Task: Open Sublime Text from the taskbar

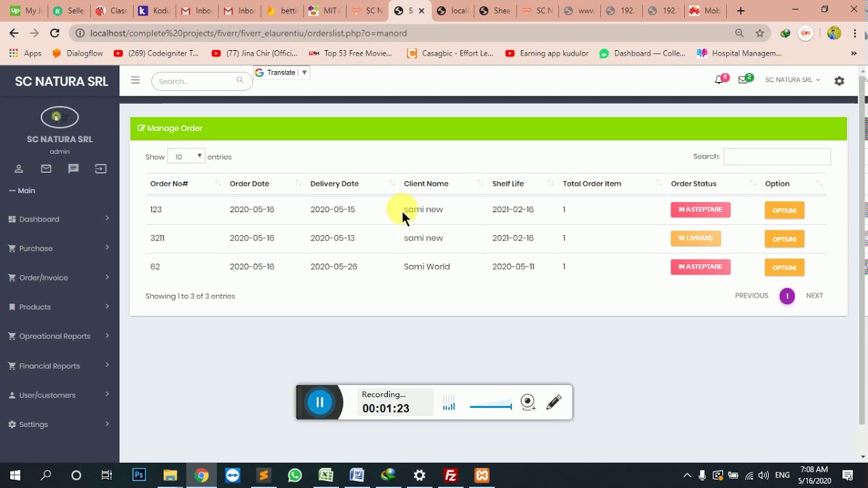Action: tap(263, 475)
